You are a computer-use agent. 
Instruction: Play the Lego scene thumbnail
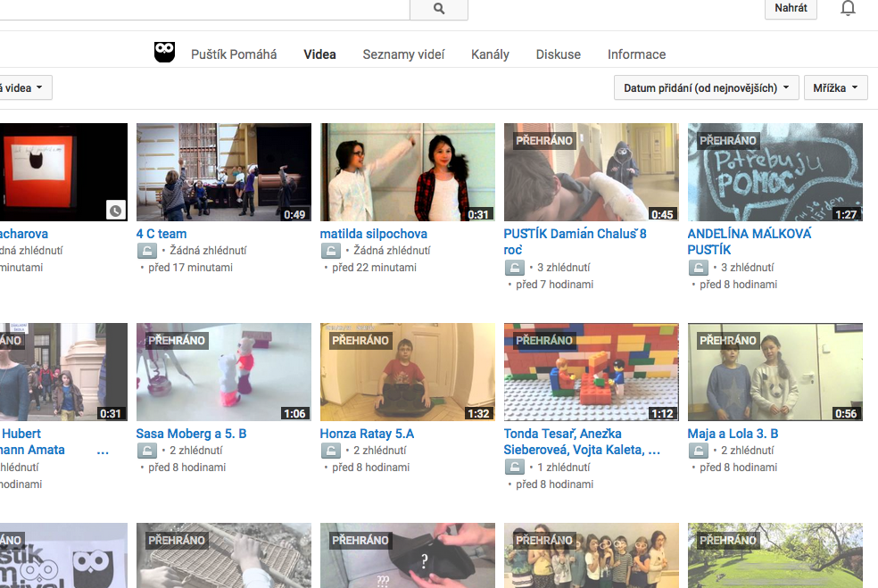tap(592, 372)
